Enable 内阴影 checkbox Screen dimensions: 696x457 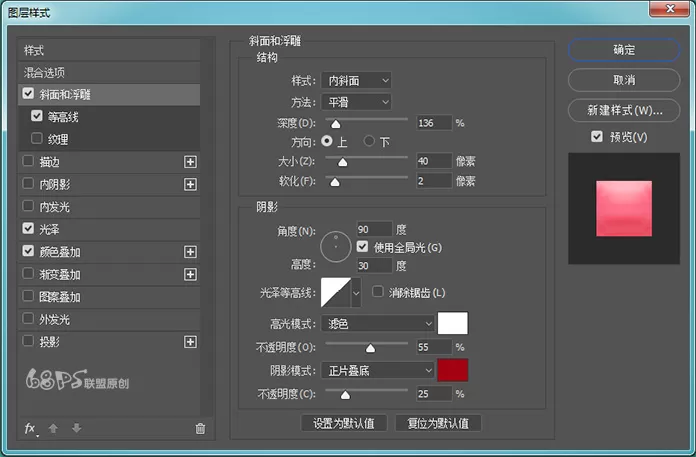(x=28, y=183)
